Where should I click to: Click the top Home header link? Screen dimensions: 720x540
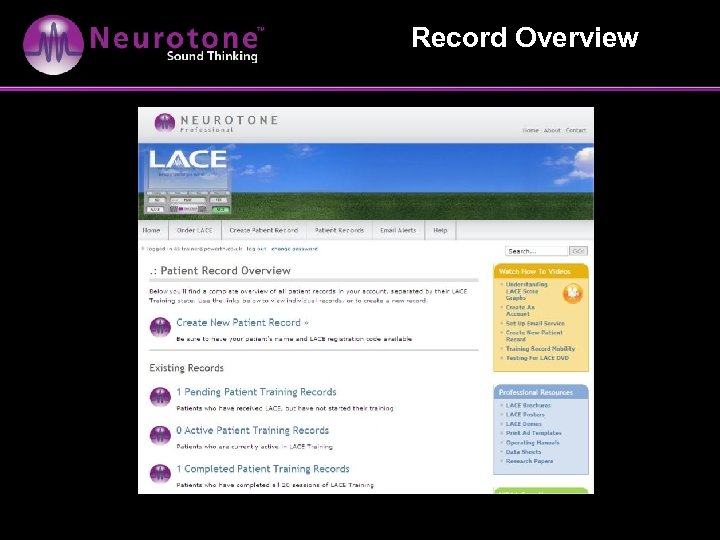[530, 130]
